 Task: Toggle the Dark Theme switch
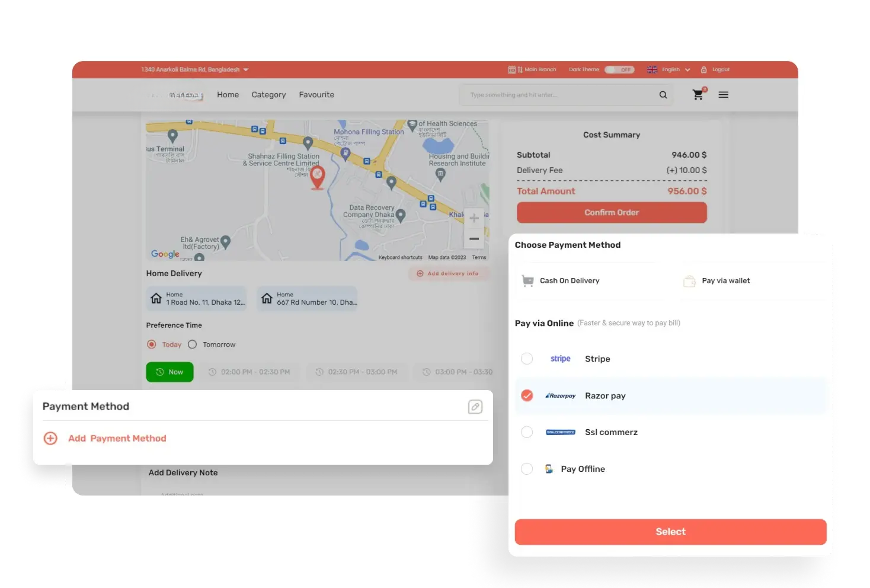[619, 70]
